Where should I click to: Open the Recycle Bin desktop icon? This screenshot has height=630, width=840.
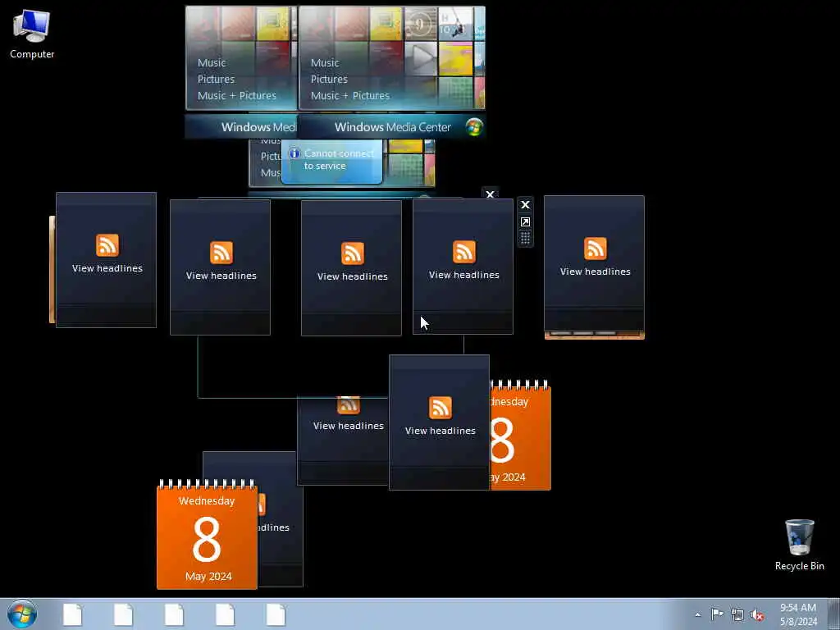pyautogui.click(x=799, y=545)
